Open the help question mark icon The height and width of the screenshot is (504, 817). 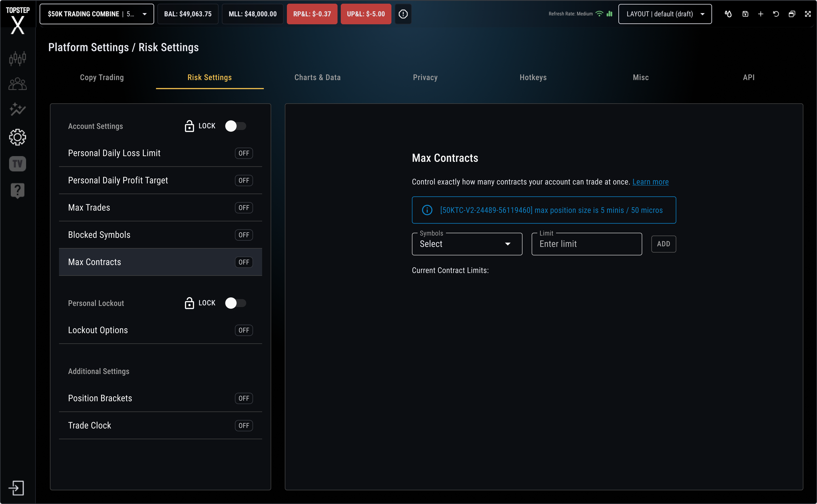click(17, 191)
